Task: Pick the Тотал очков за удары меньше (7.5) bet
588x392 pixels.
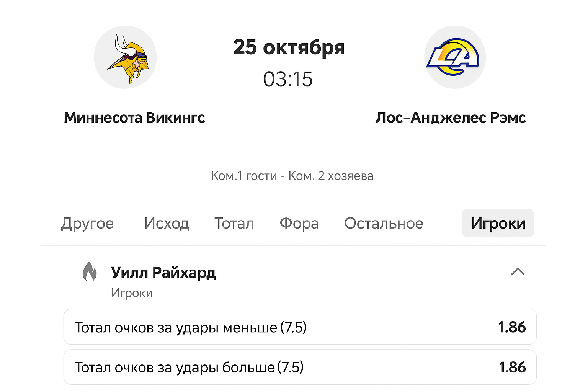Action: point(191,327)
